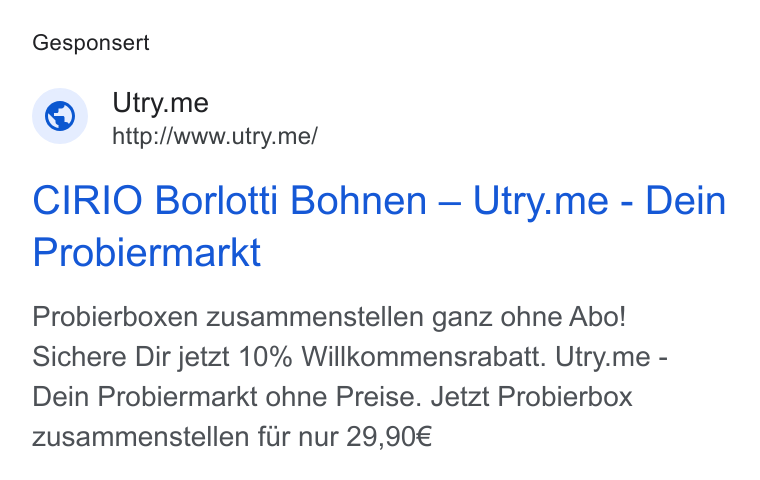Click 'Utry.me -' in the gray description
Image resolution: width=760 pixels, height=480 pixels.
(x=612, y=358)
